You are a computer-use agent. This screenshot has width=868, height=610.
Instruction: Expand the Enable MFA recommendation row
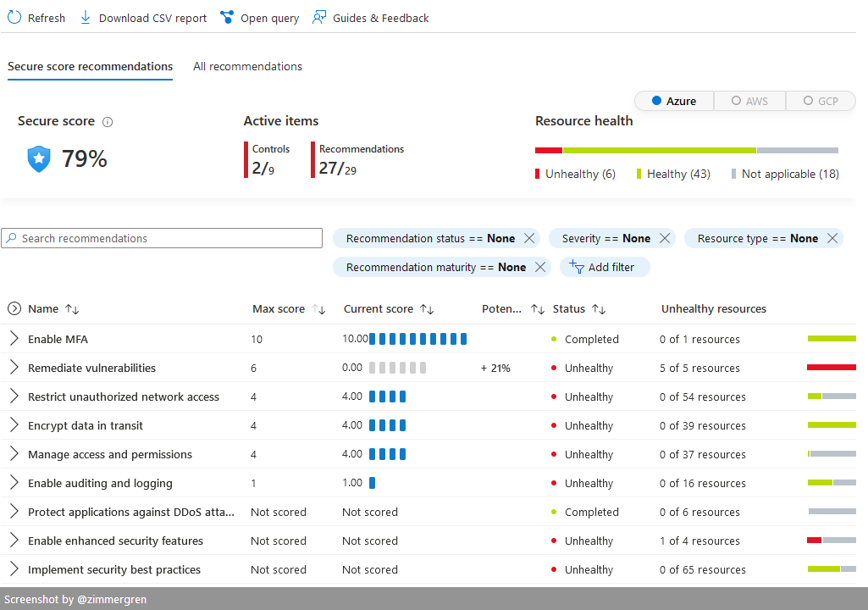[x=14, y=338]
